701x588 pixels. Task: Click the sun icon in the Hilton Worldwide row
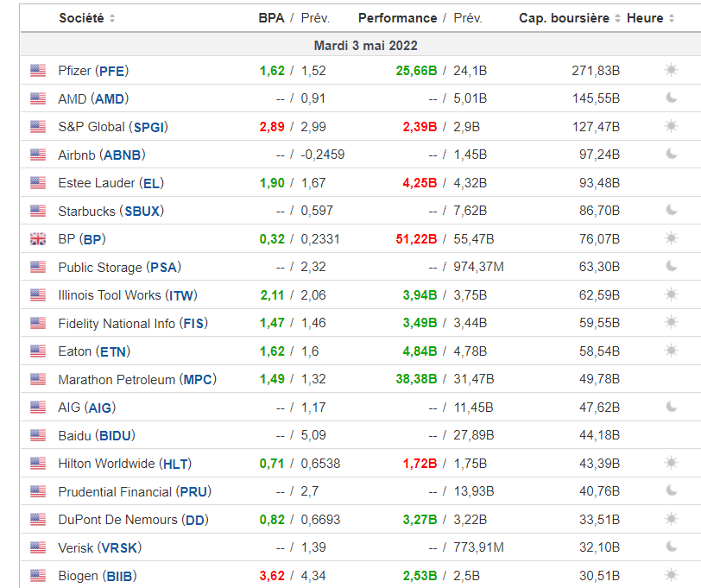click(671, 464)
